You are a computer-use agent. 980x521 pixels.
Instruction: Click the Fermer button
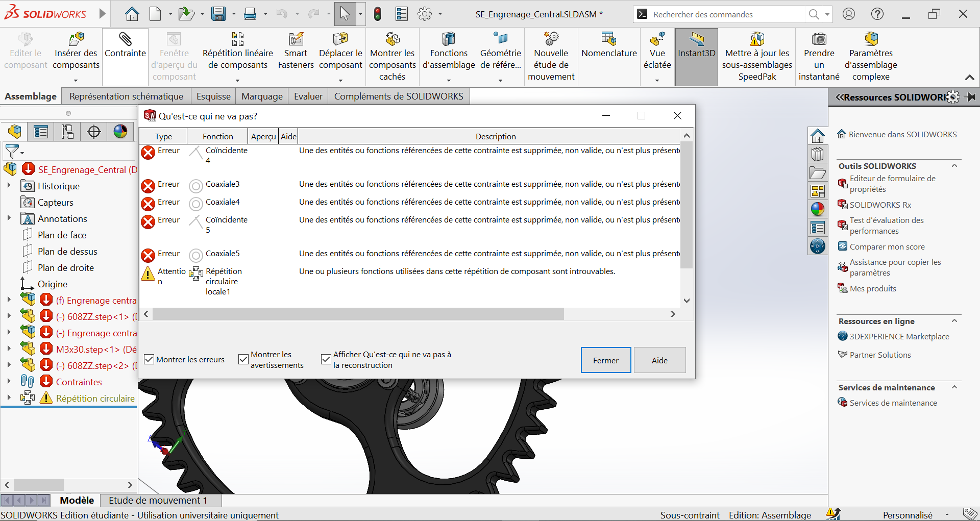point(606,360)
